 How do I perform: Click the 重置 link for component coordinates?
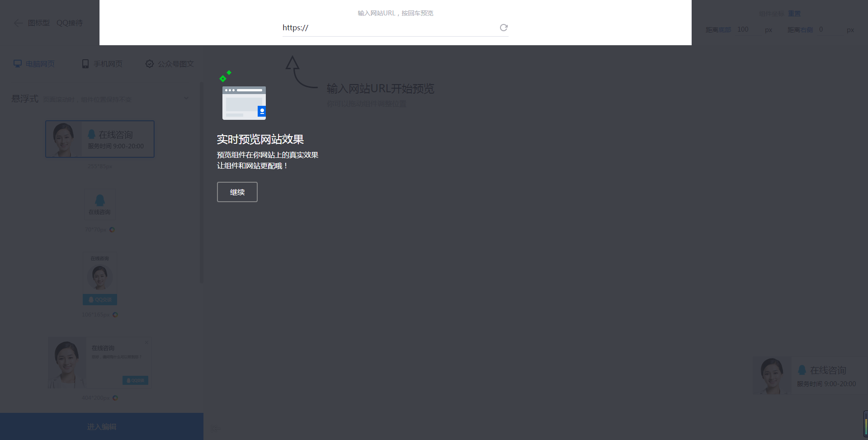[x=794, y=14]
